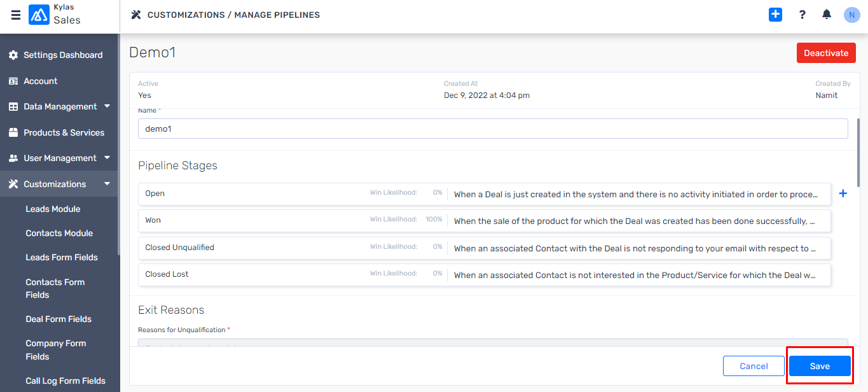Click the Created By name Namit
The height and width of the screenshot is (392, 868).
(x=827, y=95)
